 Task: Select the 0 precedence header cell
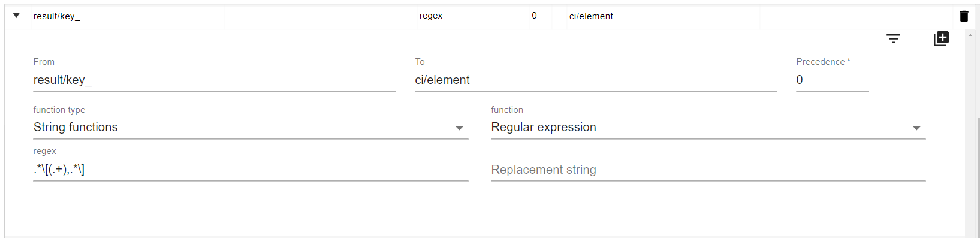(x=541, y=16)
